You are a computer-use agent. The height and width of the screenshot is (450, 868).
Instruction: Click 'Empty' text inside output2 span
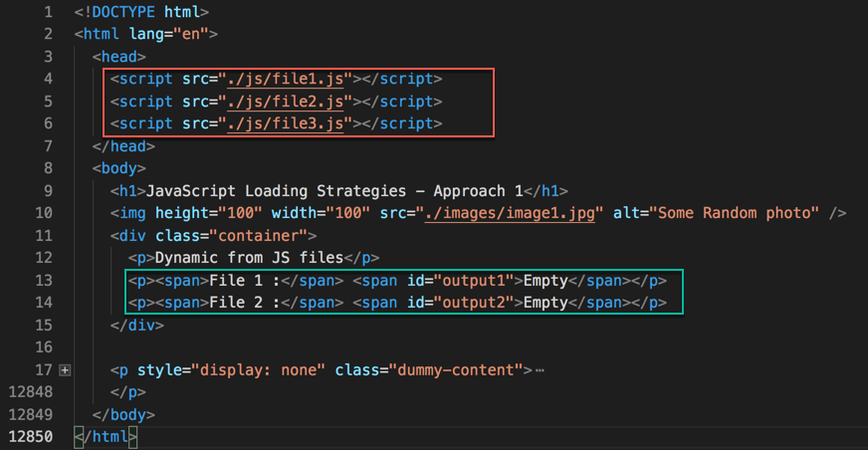point(545,303)
